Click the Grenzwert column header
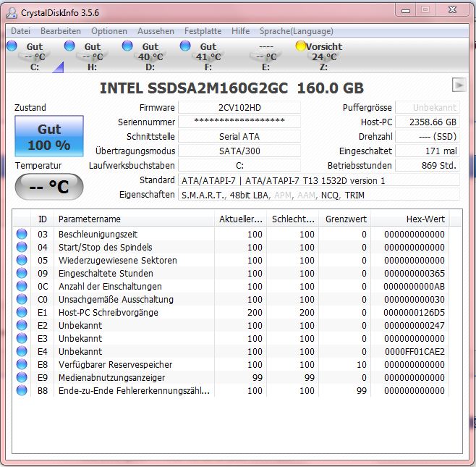 345,219
